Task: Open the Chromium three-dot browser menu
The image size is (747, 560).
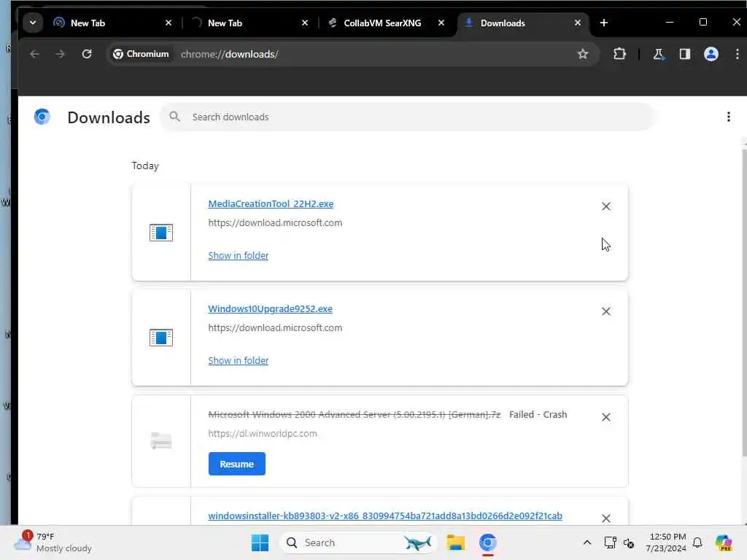Action: click(x=737, y=54)
